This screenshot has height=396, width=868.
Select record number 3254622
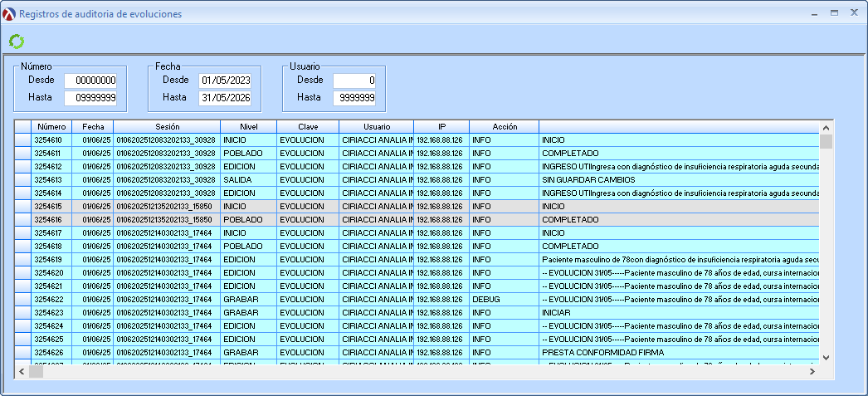coord(417,300)
